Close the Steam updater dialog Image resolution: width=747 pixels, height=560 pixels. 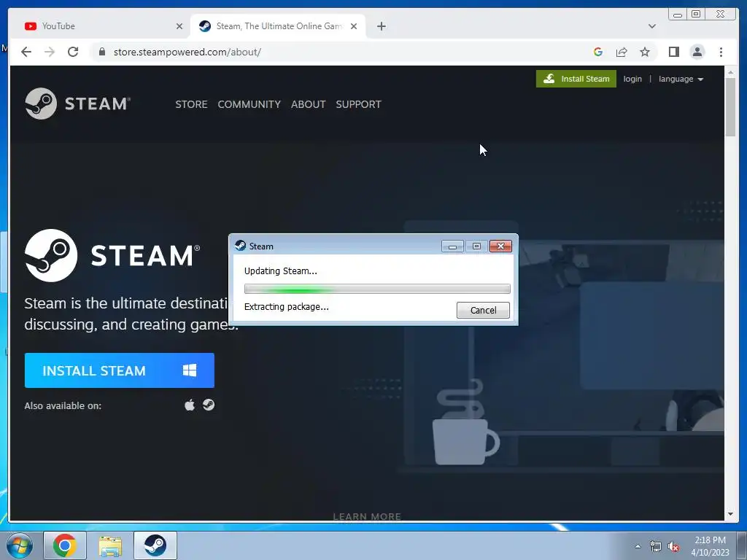tap(500, 246)
